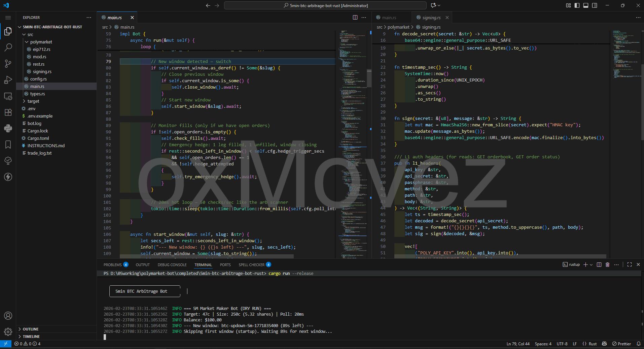This screenshot has width=644, height=349.
Task: Split the terminal panel
Action: [599, 264]
